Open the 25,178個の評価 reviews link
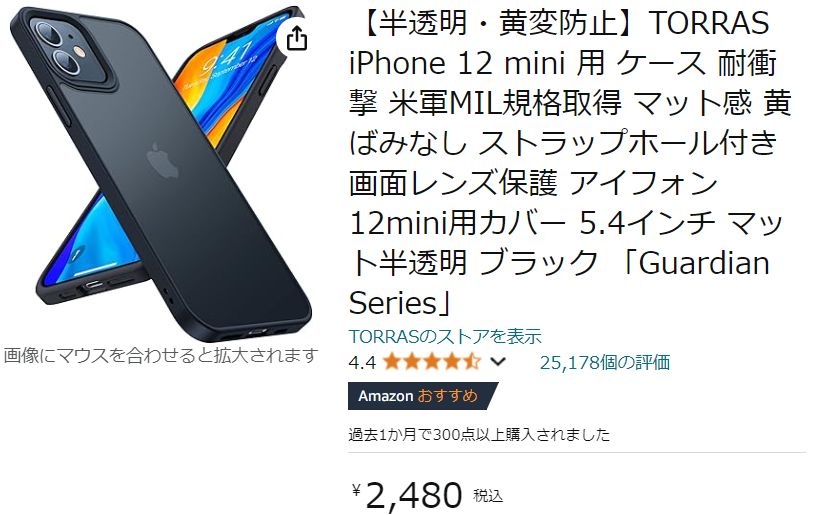This screenshot has width=818, height=515. pos(605,362)
